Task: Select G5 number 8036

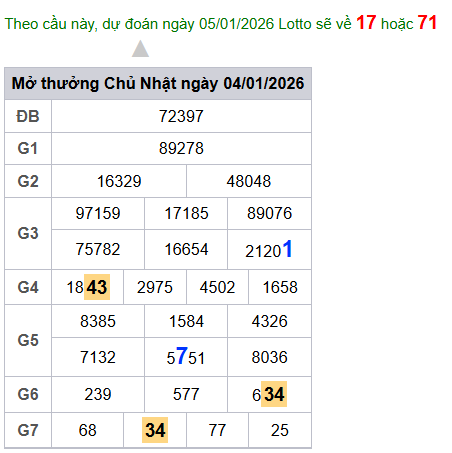Action: click(x=269, y=357)
